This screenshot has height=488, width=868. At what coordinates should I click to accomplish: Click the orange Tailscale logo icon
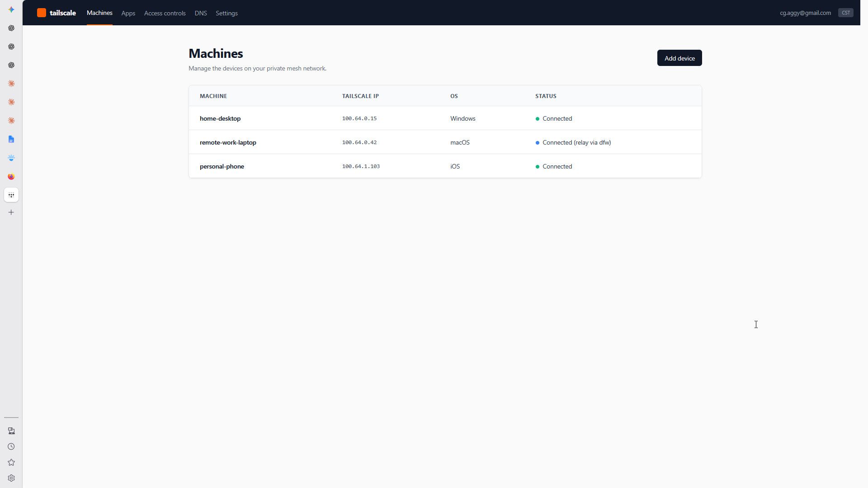tap(42, 13)
